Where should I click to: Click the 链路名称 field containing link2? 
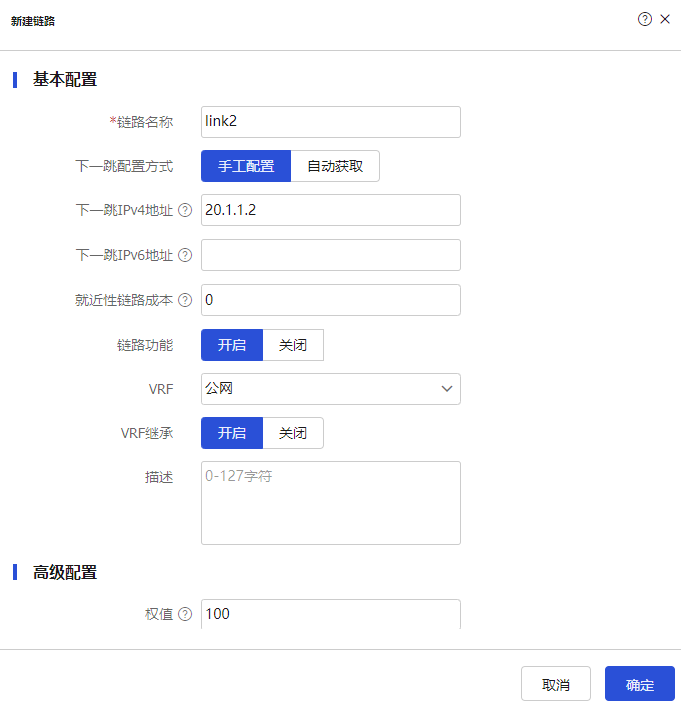[x=331, y=122]
